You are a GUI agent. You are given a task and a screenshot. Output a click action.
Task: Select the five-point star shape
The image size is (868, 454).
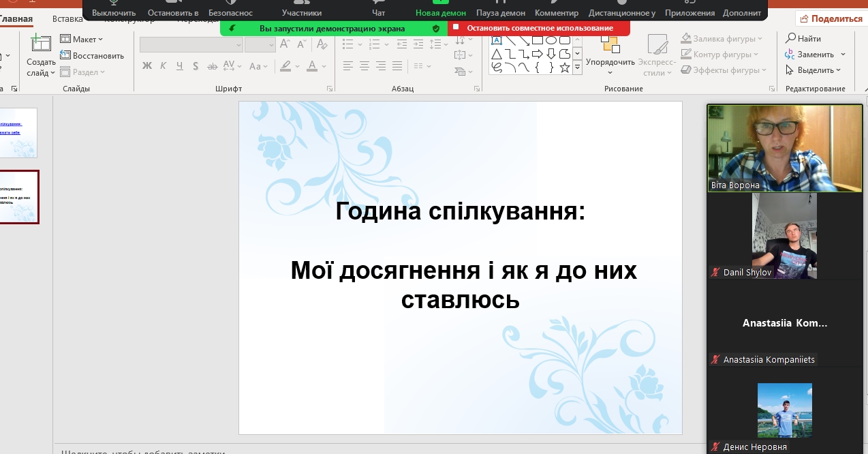[x=565, y=67]
